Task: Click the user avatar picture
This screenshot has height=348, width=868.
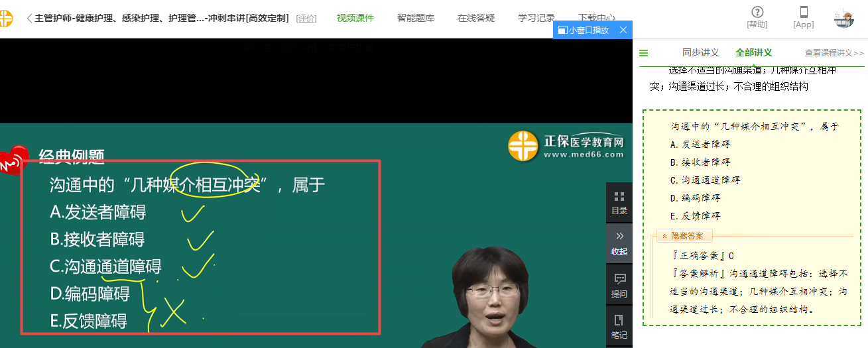Action: [x=843, y=18]
